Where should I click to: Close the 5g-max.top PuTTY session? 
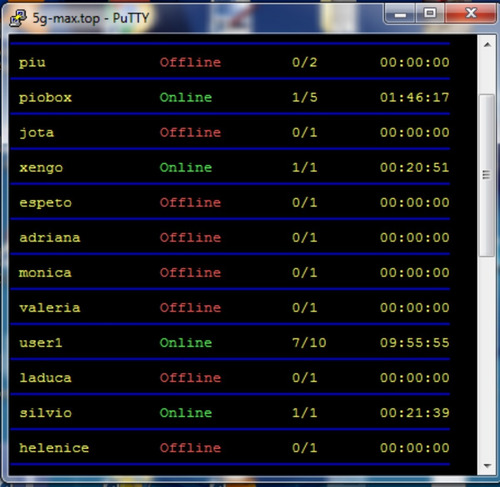[471, 14]
